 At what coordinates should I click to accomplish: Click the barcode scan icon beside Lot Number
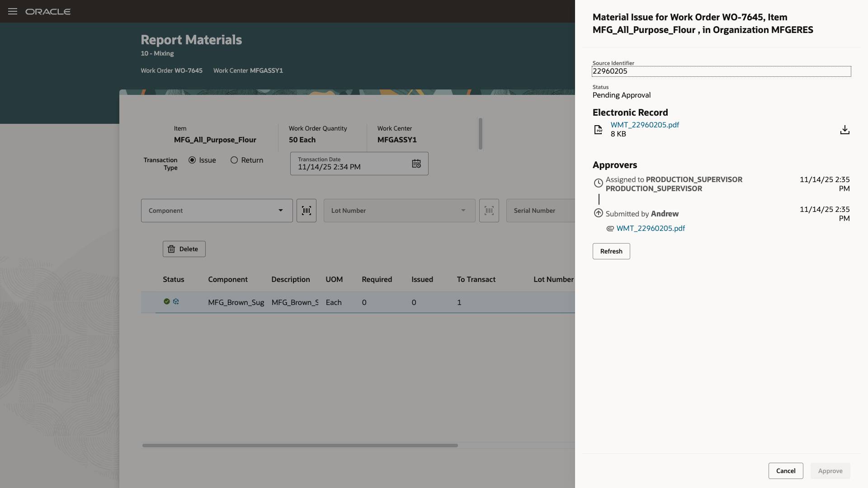tap(489, 210)
